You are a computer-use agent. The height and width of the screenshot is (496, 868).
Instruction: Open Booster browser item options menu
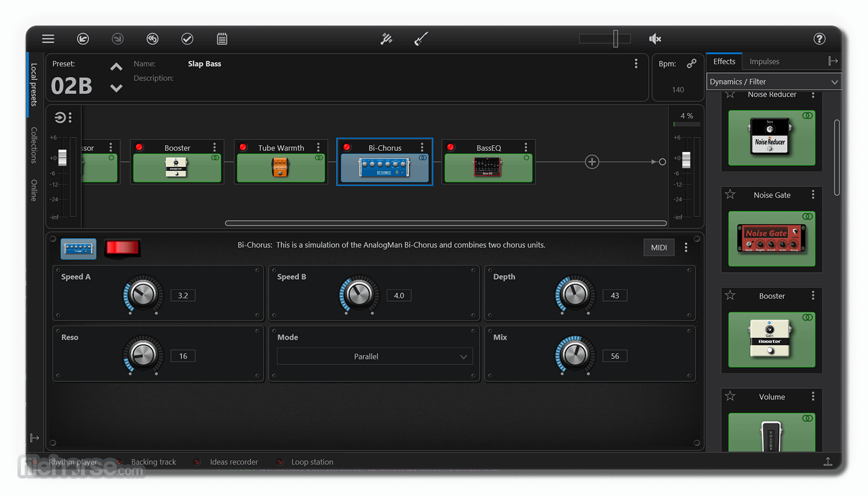[813, 295]
